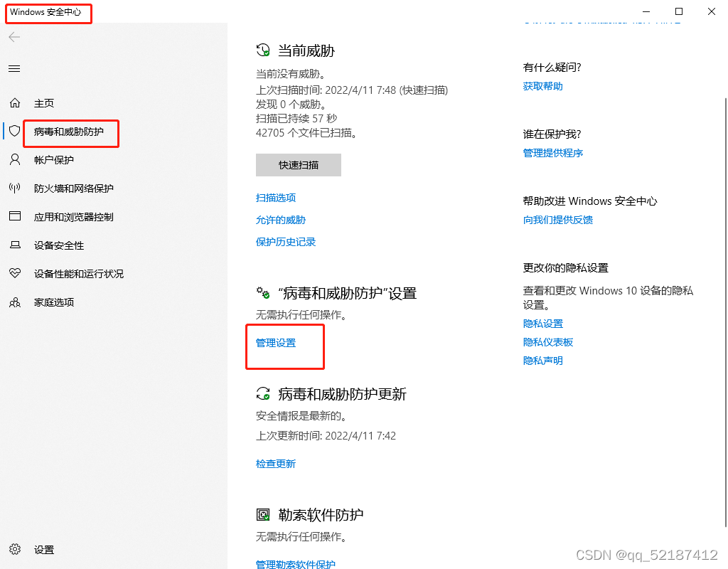This screenshot has width=728, height=569.
Task: Click 获取帮助 link
Action: (x=542, y=86)
